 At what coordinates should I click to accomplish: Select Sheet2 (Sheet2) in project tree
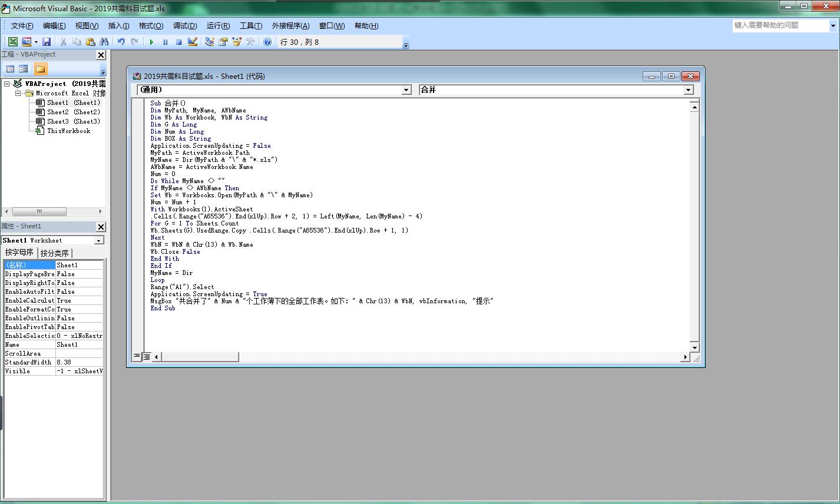pyautogui.click(x=74, y=112)
